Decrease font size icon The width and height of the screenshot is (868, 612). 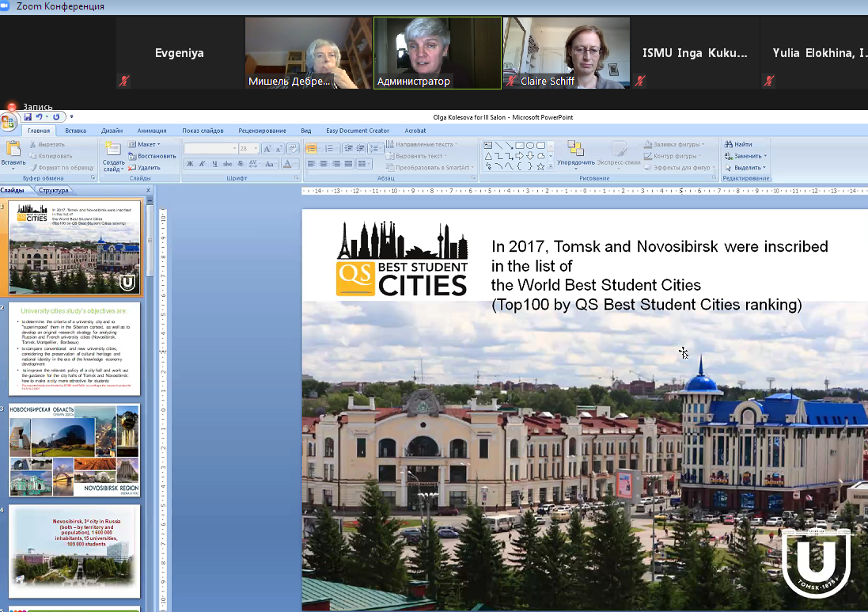[279, 148]
